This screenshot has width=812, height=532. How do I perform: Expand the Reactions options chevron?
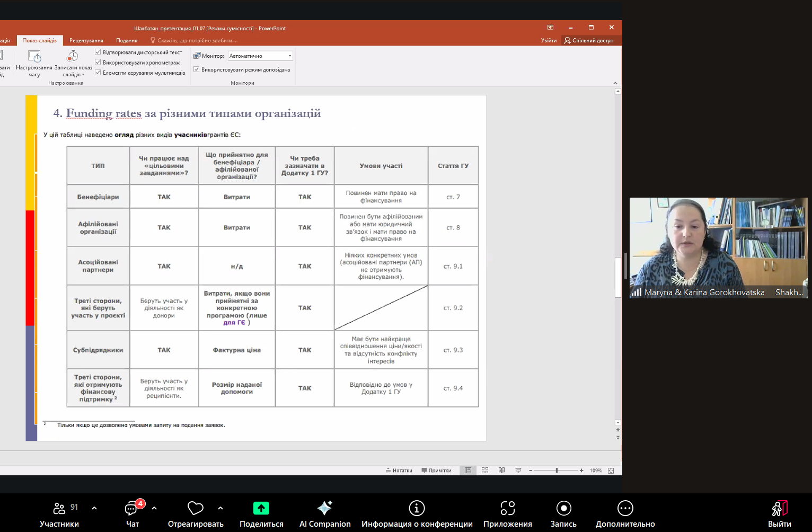tap(220, 508)
